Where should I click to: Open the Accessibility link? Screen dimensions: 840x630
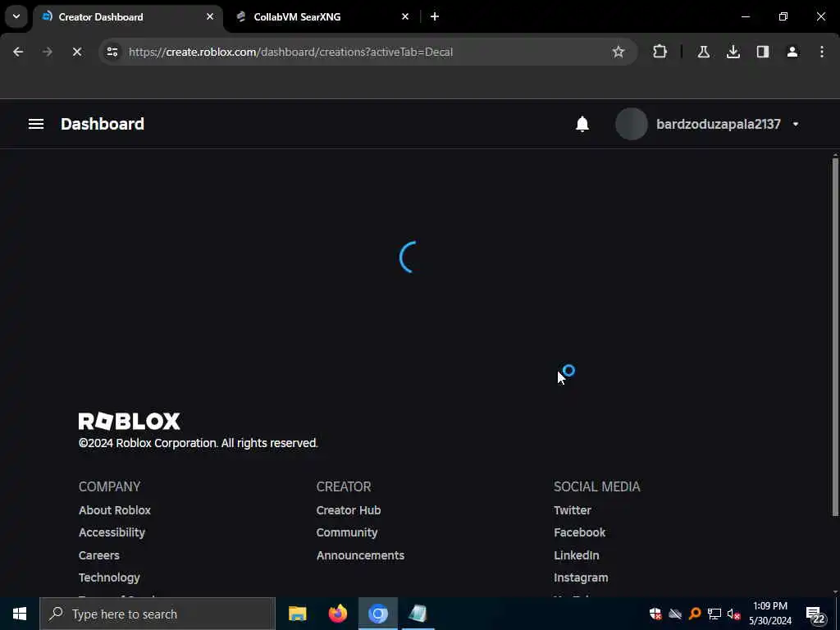[x=112, y=532]
